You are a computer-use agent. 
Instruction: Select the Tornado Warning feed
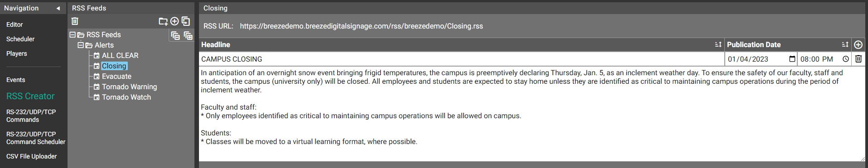[129, 86]
